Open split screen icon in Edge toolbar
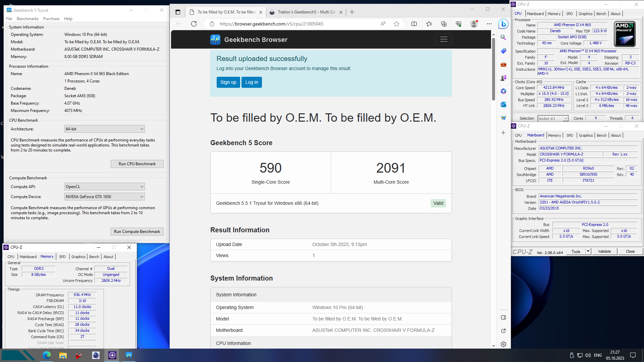The image size is (644, 362). [x=414, y=24]
